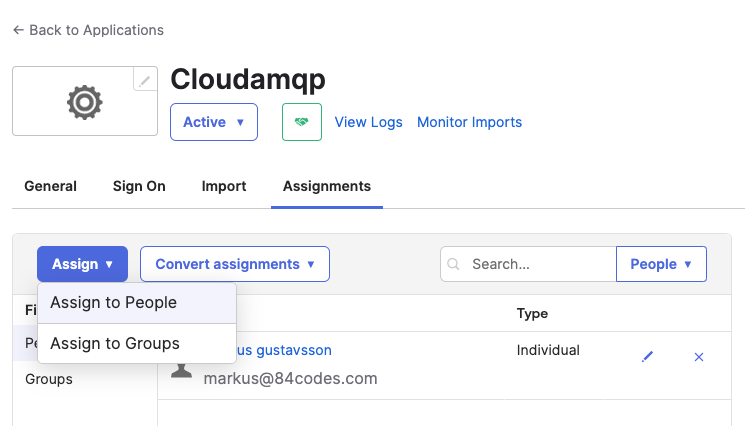Screen dimensions: 745x426
Task: Collapse the Assign dropdown button
Action: tap(82, 264)
